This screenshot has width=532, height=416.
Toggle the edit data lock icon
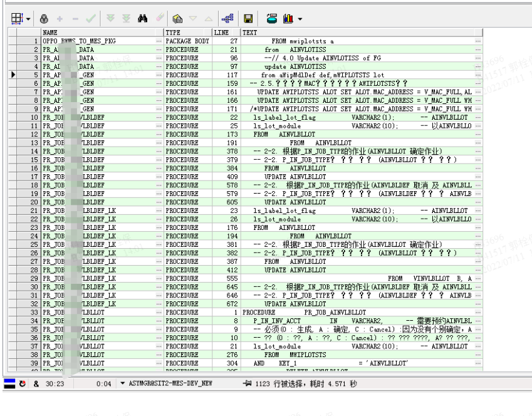point(44,19)
